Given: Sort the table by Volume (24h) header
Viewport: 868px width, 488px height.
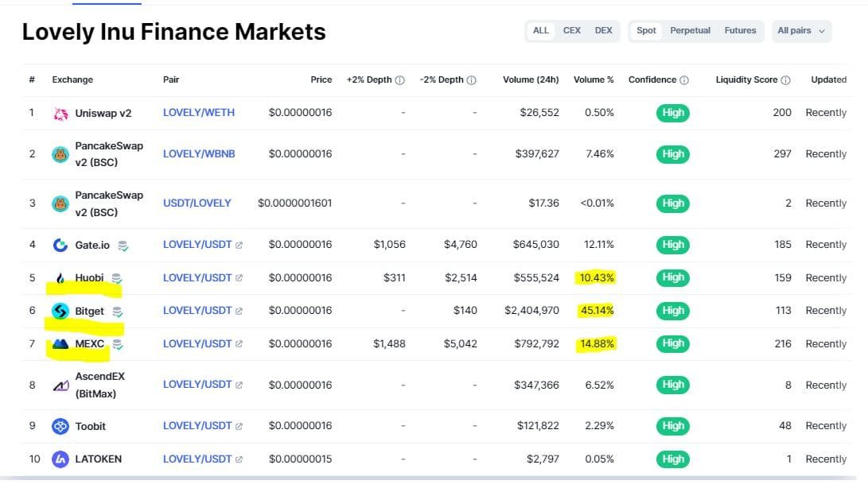Looking at the screenshot, I should coord(530,79).
